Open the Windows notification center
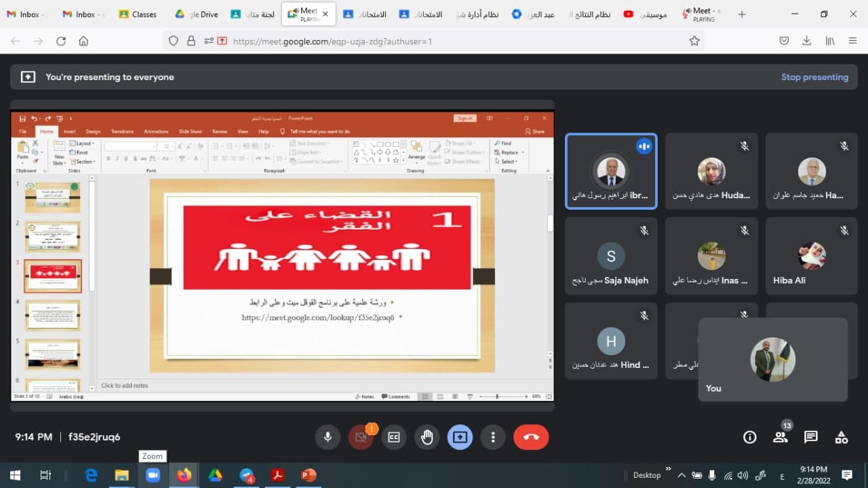The height and width of the screenshot is (488, 868). coord(847,475)
